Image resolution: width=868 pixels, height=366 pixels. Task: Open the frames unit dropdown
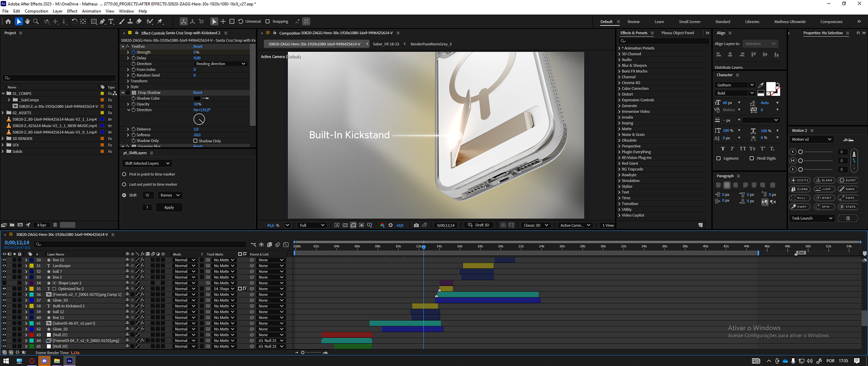tap(170, 195)
